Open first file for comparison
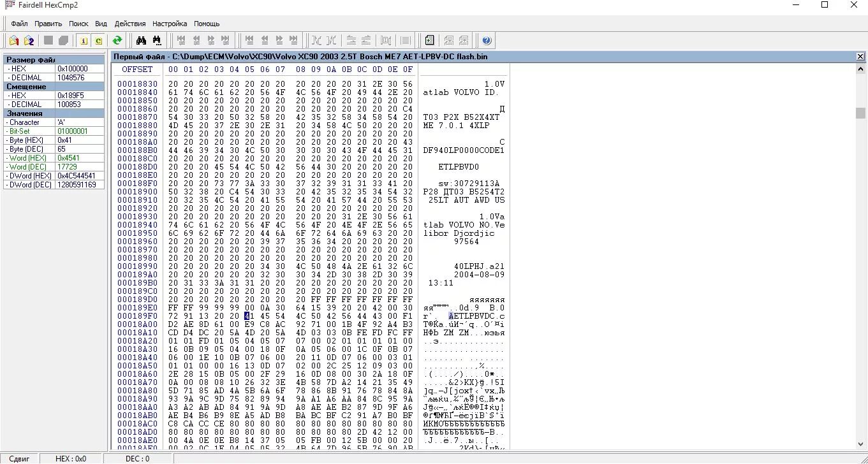Screen dimensions: 868x464 [x=14, y=41]
